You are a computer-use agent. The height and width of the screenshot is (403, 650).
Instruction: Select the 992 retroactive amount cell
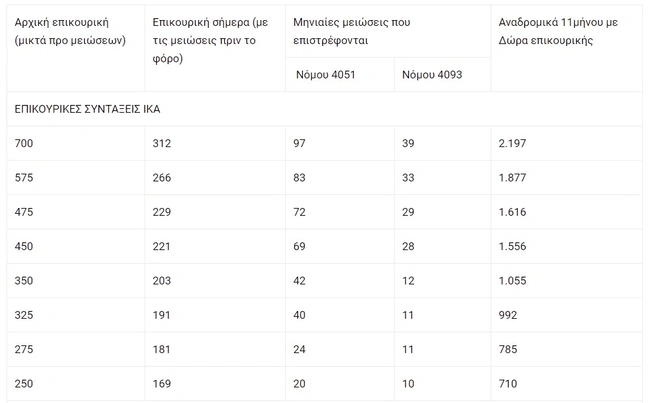click(x=508, y=315)
